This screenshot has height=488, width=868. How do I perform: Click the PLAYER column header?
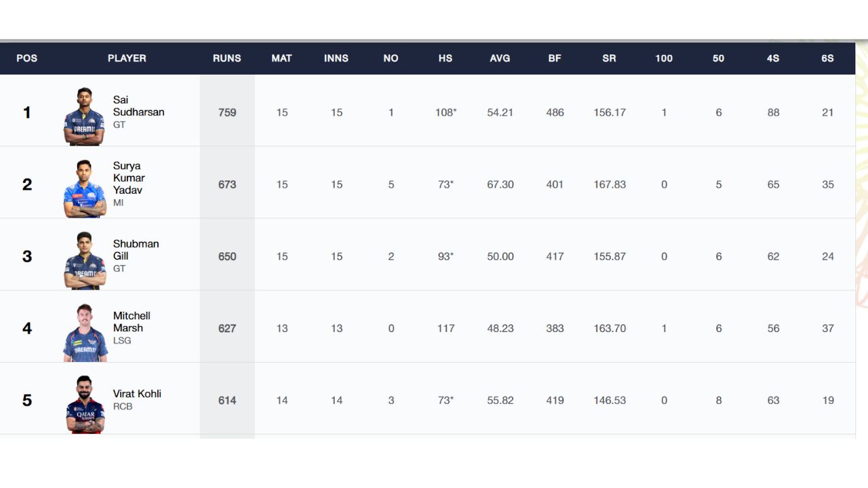click(127, 58)
